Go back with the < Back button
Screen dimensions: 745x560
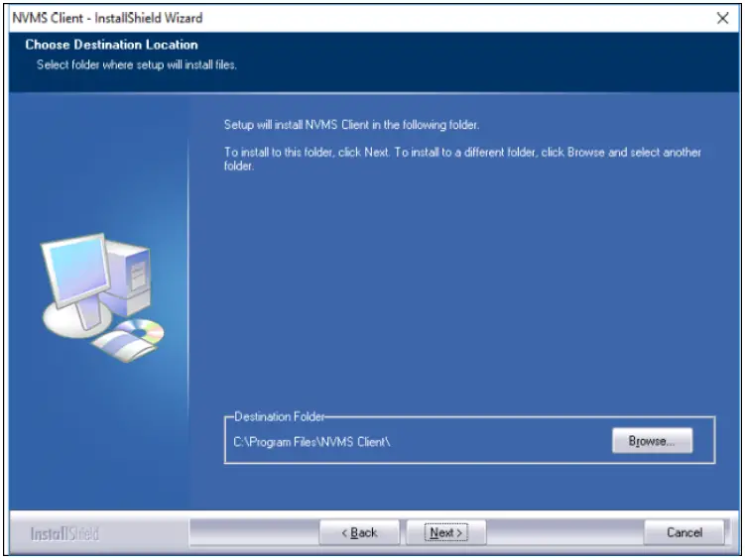click(359, 532)
